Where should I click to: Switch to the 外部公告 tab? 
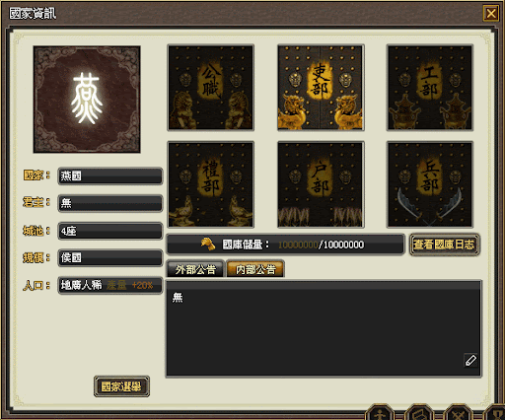click(x=195, y=269)
